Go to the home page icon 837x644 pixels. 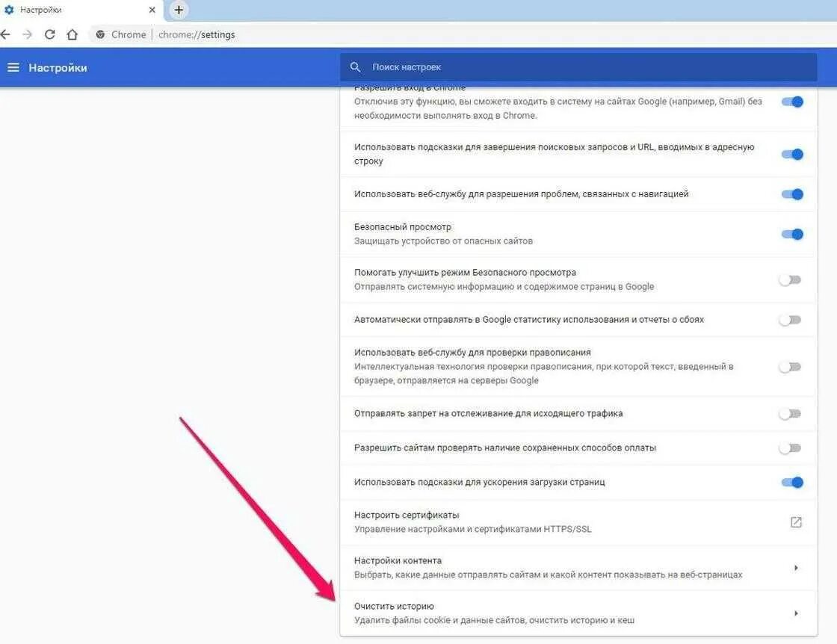tap(72, 34)
